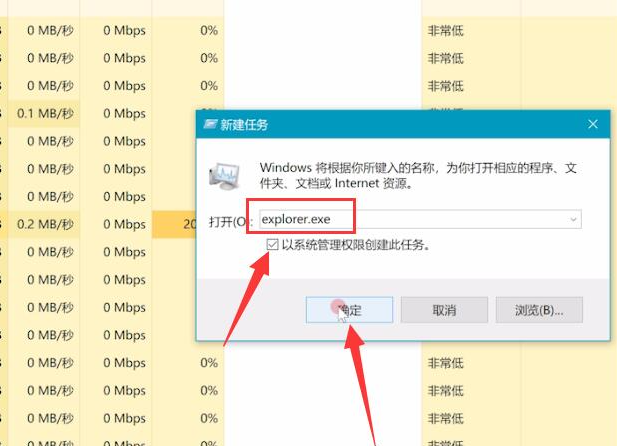Select the 0.1 MB/秒 disk cell

pyautogui.click(x=45, y=113)
